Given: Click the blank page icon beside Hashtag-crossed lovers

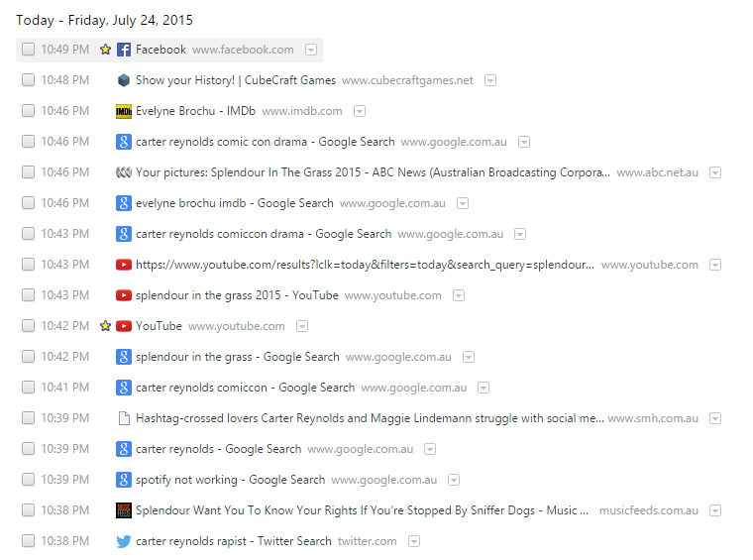Looking at the screenshot, I should coord(124,418).
